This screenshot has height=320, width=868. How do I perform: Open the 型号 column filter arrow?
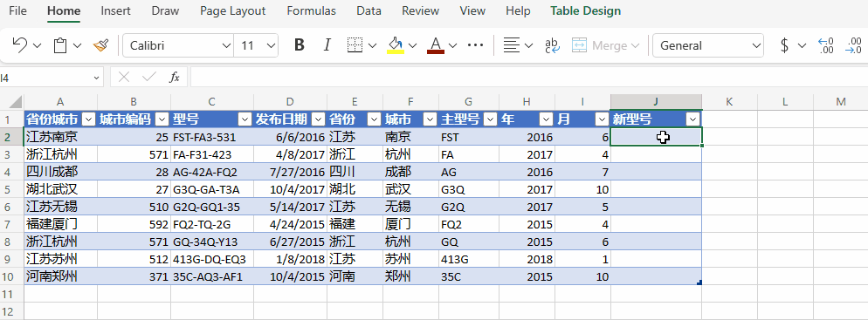click(245, 119)
